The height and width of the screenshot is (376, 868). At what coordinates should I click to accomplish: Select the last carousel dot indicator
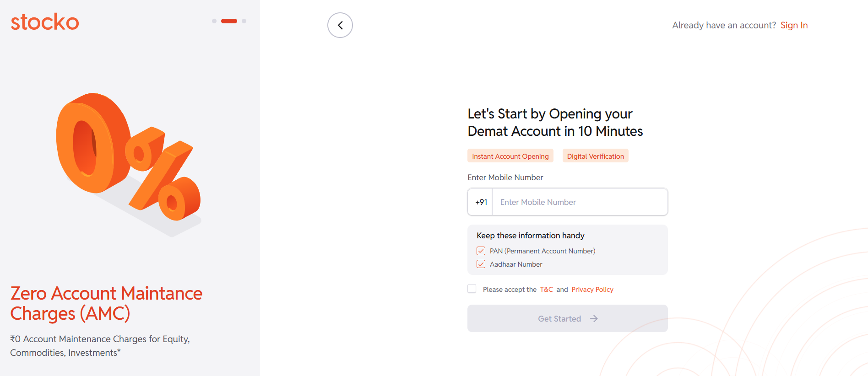(x=244, y=21)
